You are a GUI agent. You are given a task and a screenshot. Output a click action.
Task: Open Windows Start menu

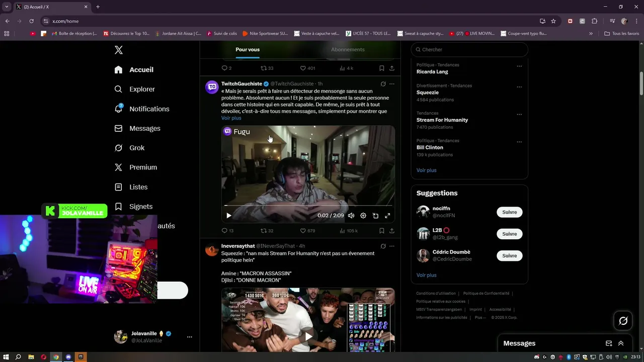point(6,357)
